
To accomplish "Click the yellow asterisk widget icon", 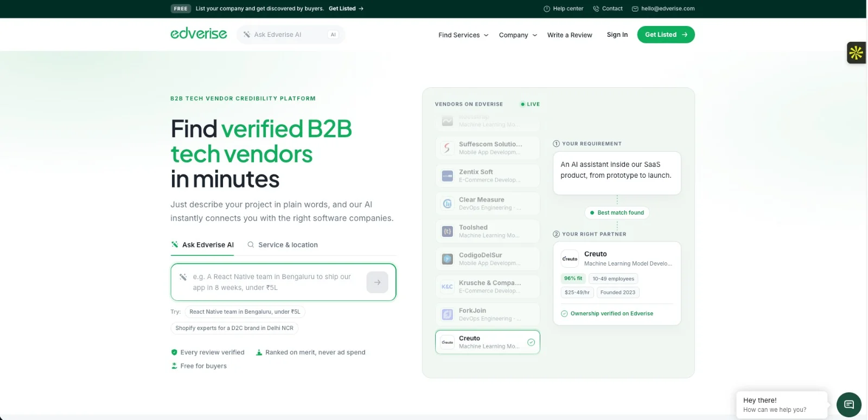I will [856, 53].
